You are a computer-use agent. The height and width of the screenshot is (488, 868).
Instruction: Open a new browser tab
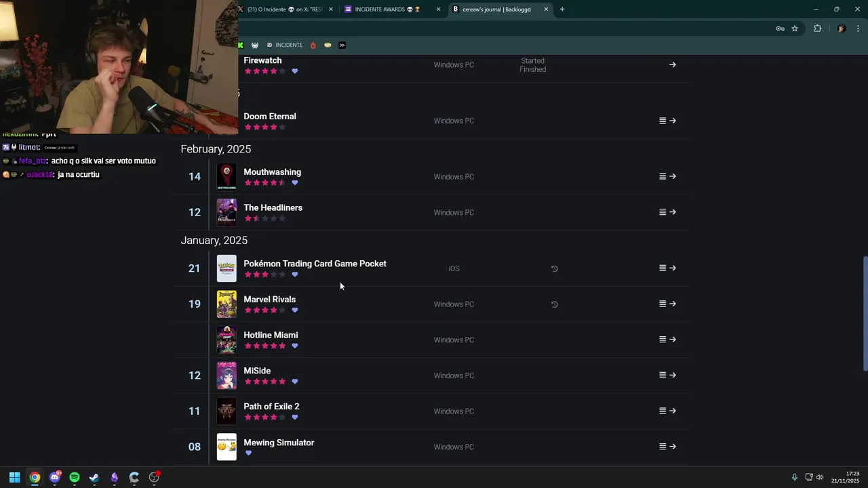(x=562, y=9)
